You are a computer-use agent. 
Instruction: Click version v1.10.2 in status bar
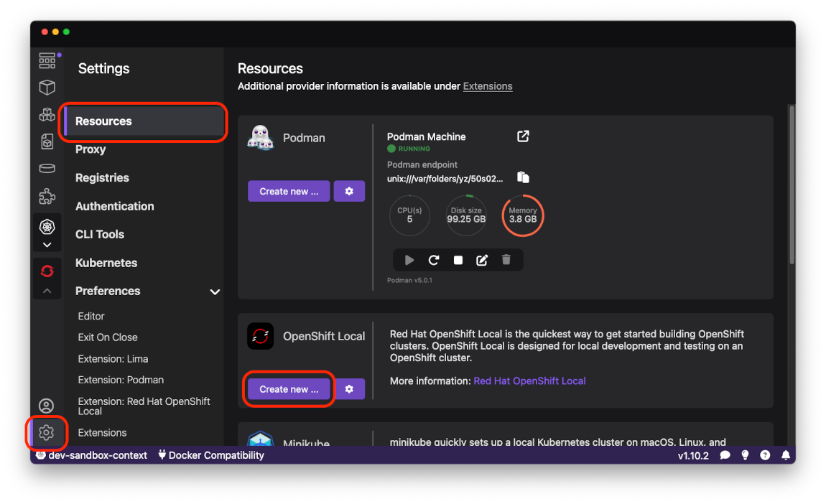click(692, 456)
